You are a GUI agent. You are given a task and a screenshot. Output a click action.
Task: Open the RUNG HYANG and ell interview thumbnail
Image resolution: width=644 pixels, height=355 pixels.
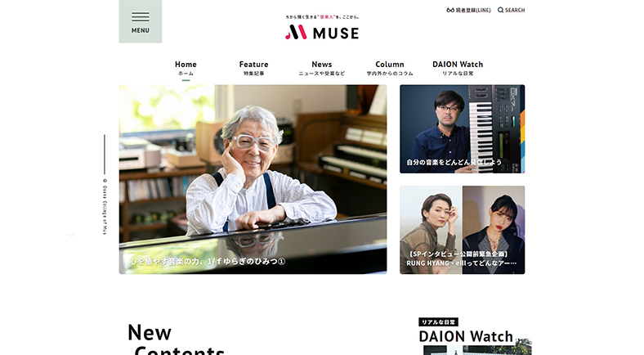pyautogui.click(x=462, y=230)
